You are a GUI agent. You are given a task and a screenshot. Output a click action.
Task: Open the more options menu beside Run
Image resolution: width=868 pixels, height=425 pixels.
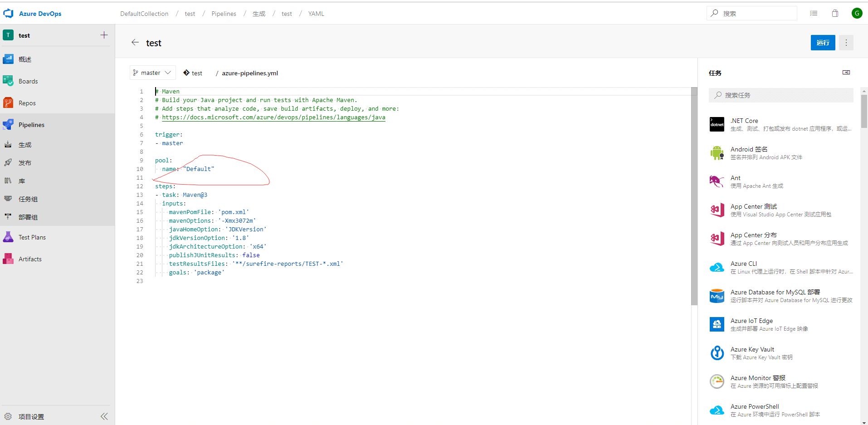846,43
